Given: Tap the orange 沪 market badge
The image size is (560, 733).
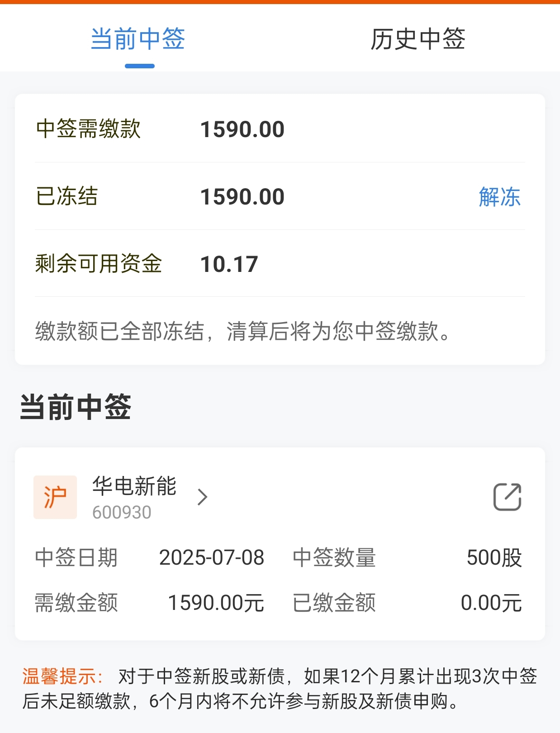Looking at the screenshot, I should (x=55, y=497).
